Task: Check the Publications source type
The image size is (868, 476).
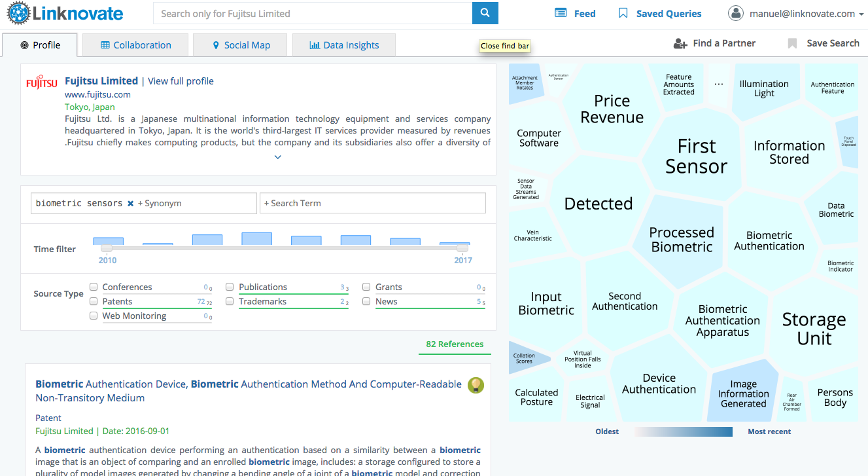Action: 230,287
